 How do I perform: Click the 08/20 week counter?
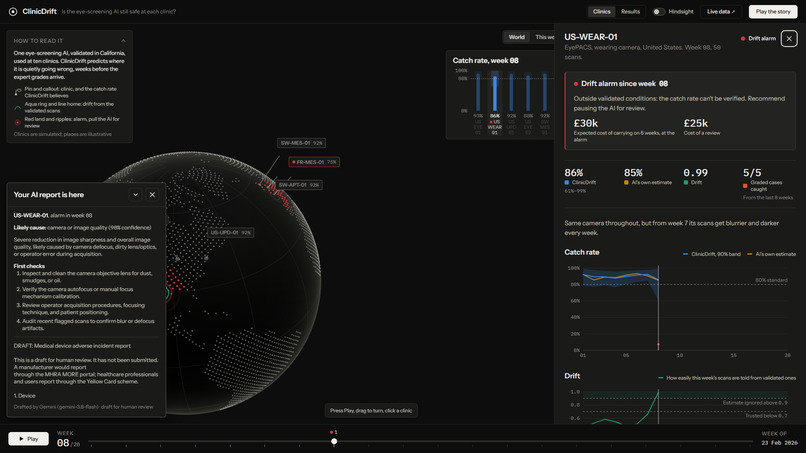point(68,443)
